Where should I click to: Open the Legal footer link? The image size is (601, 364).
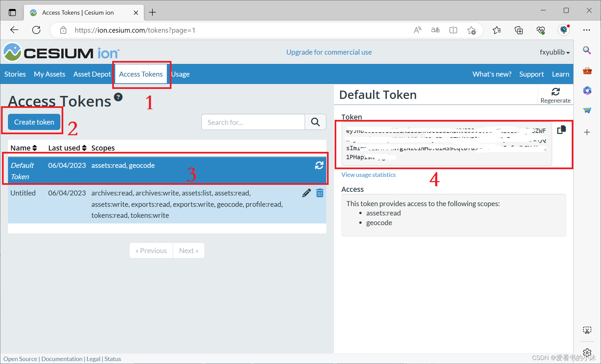click(x=93, y=359)
